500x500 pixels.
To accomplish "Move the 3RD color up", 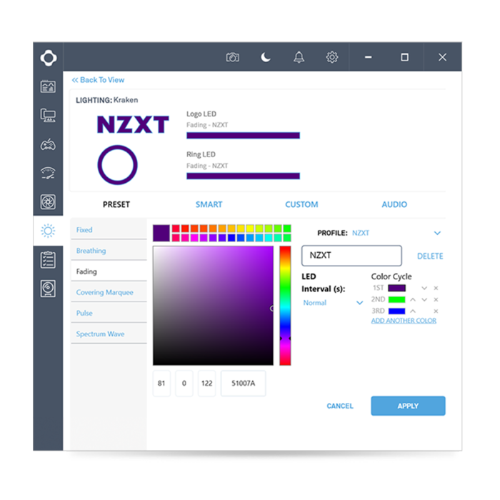I will pos(413,311).
